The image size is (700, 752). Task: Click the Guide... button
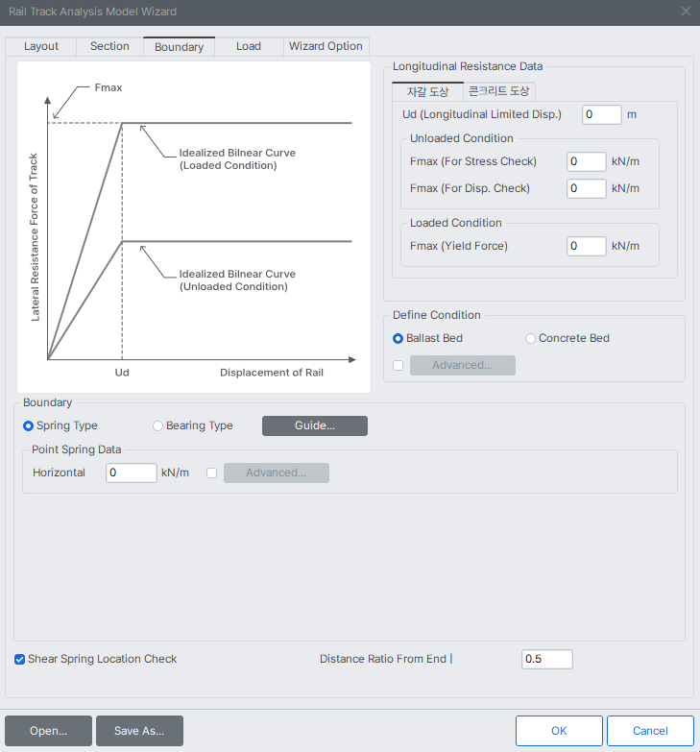pos(314,425)
